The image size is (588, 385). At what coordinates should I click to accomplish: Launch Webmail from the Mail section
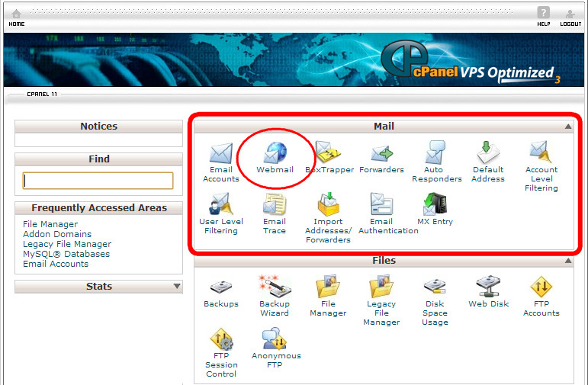coord(275,152)
